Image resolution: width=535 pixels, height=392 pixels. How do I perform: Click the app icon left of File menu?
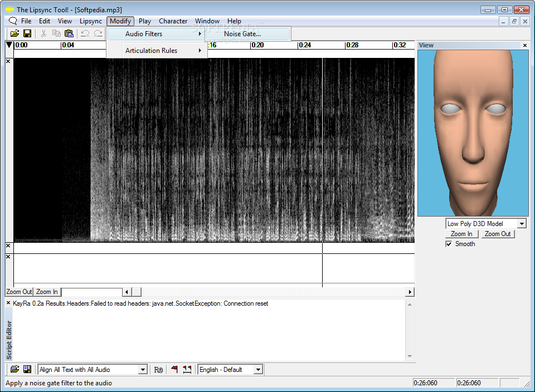pos(13,21)
